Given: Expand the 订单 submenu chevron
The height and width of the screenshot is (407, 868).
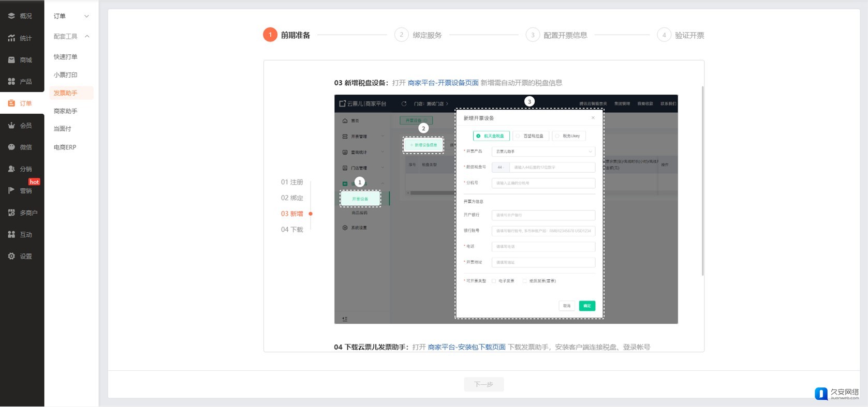Looking at the screenshot, I should (x=86, y=17).
